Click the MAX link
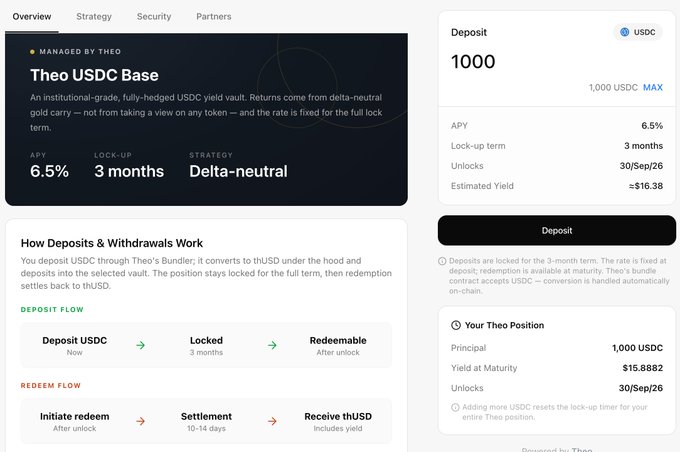This screenshot has height=452, width=680. coord(653,88)
